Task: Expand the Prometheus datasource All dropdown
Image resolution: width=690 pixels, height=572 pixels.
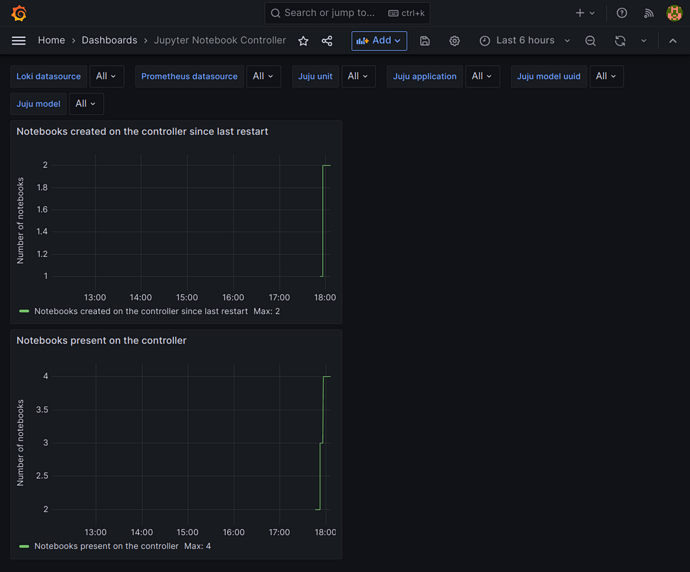Action: 263,76
